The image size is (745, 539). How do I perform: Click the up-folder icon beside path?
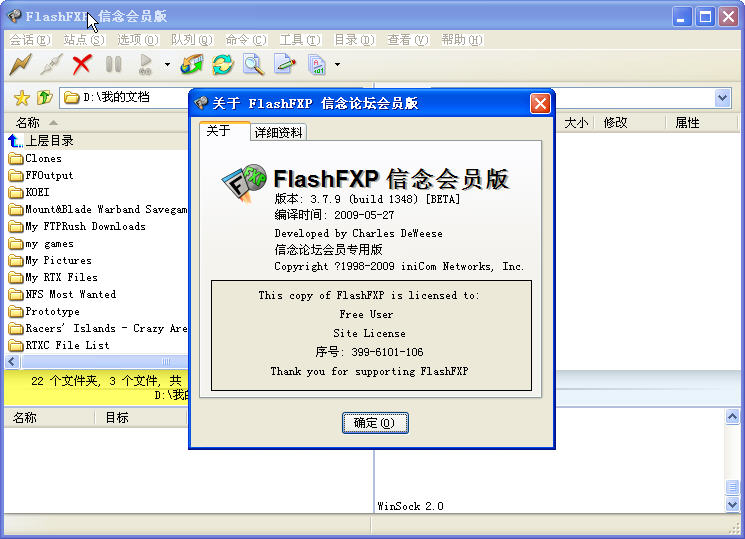[x=44, y=97]
